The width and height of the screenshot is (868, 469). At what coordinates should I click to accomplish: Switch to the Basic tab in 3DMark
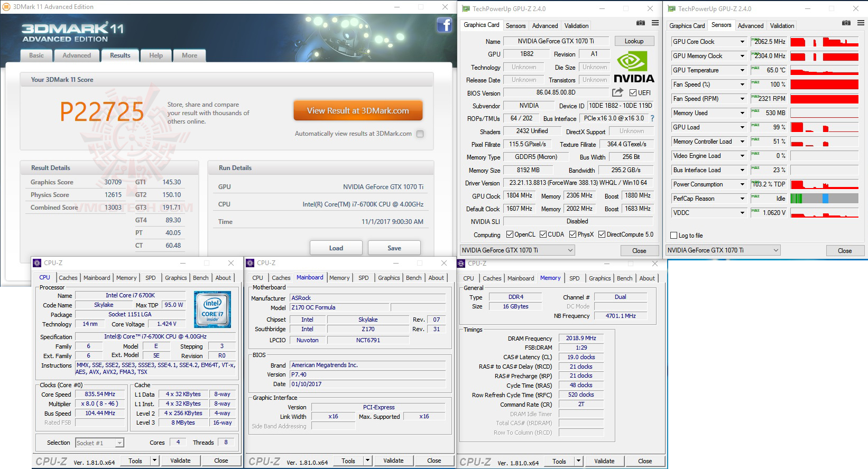point(36,55)
